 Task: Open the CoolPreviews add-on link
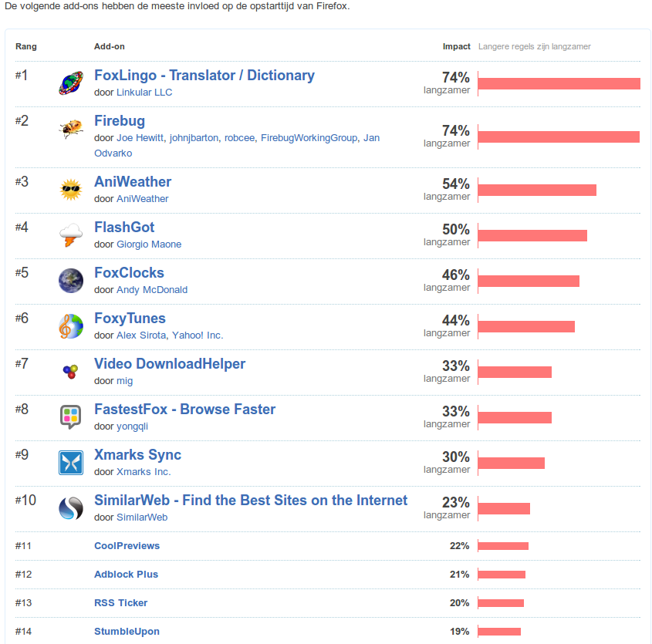pyautogui.click(x=127, y=546)
